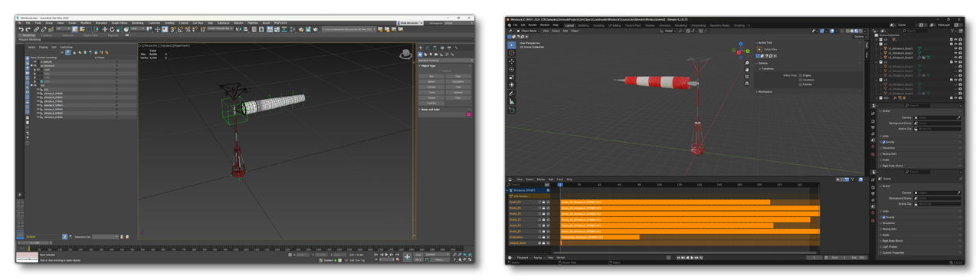Click the Cylinder button in 3ds Max Object Type

[431, 87]
